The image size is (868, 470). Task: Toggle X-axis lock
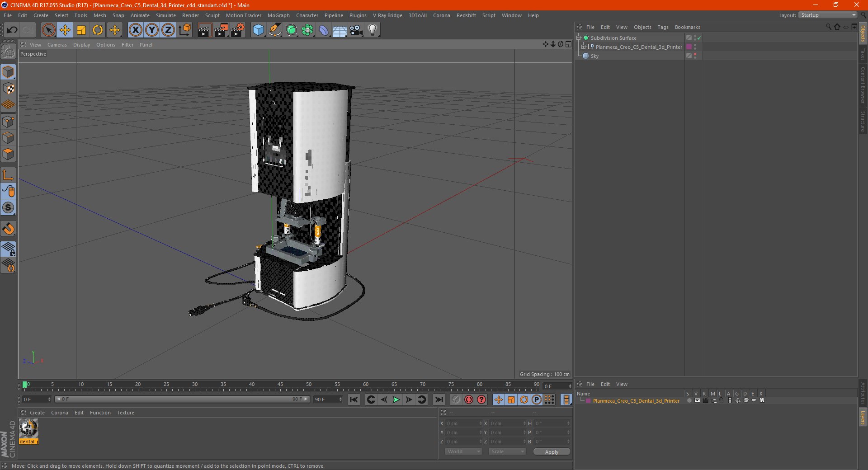point(135,30)
